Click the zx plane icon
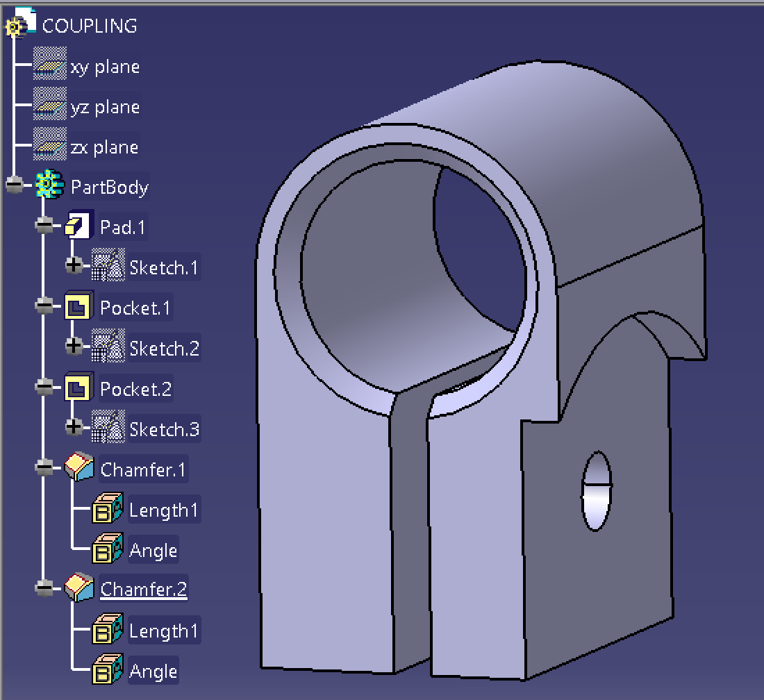Viewport: 764px width, 700px height. [x=49, y=147]
